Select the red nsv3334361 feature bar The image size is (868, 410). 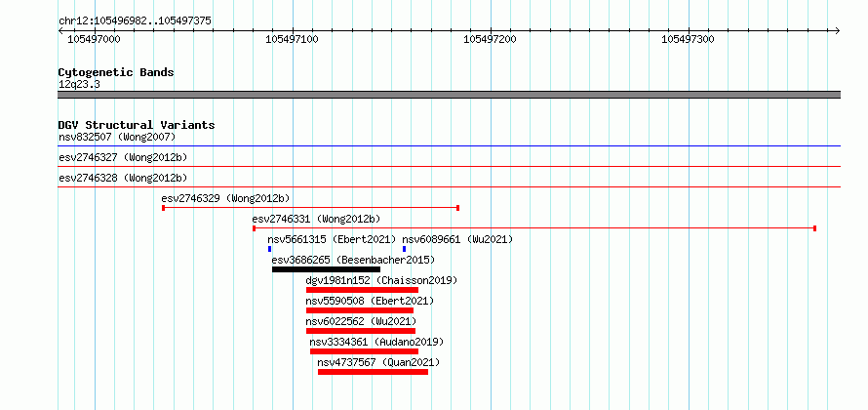(x=364, y=351)
